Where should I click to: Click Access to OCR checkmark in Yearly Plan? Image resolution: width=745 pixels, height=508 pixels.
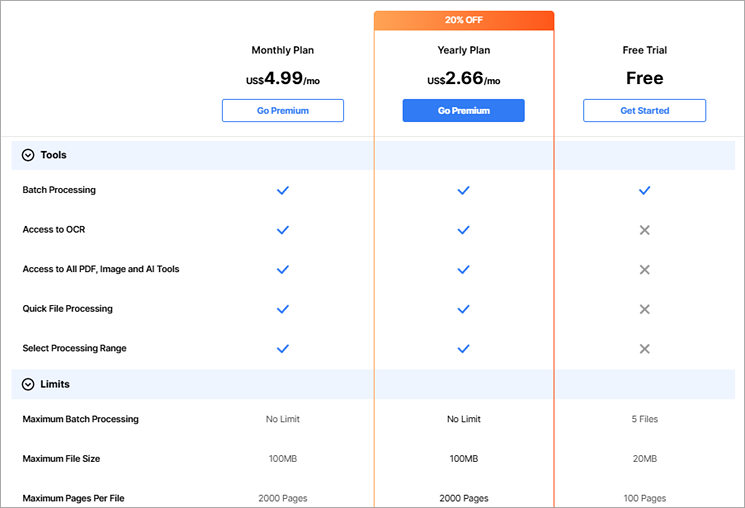coord(463,230)
